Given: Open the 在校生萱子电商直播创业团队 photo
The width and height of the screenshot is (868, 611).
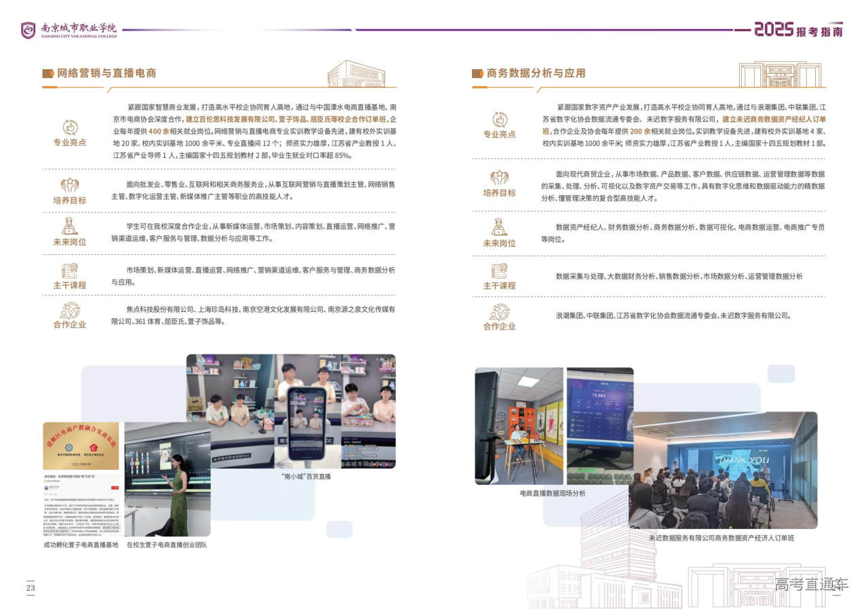Looking at the screenshot, I should pos(167,479).
